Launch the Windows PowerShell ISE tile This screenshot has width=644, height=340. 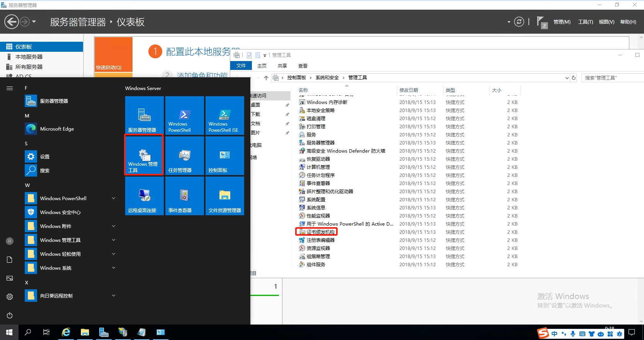point(224,116)
